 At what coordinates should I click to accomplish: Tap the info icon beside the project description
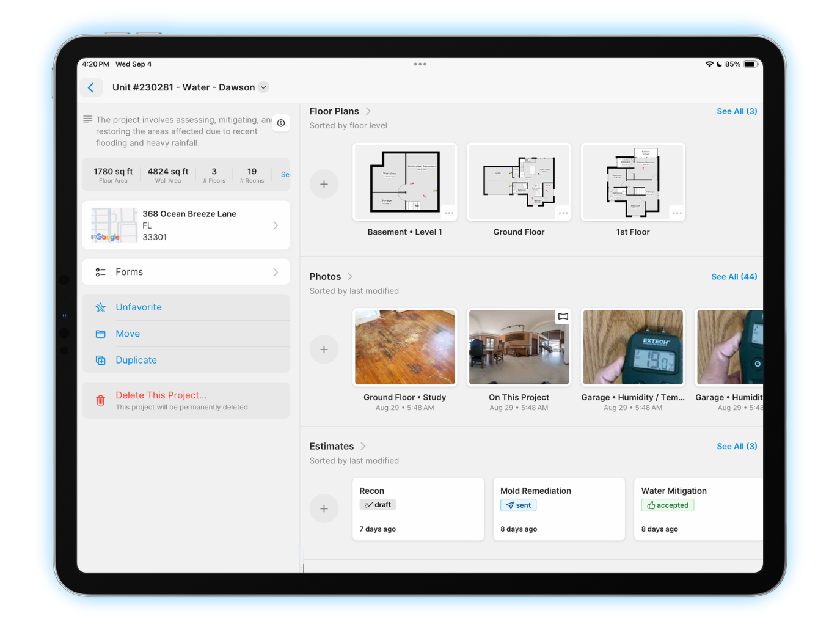[x=281, y=123]
